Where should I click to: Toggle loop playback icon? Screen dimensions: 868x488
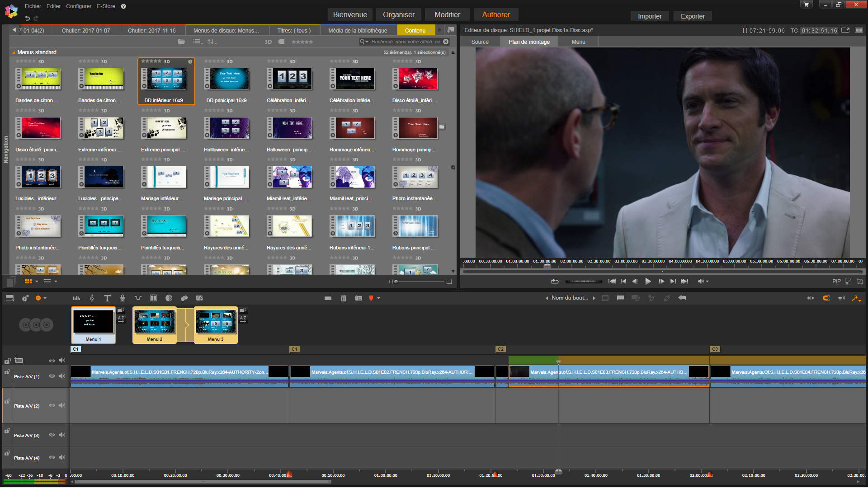(x=555, y=282)
